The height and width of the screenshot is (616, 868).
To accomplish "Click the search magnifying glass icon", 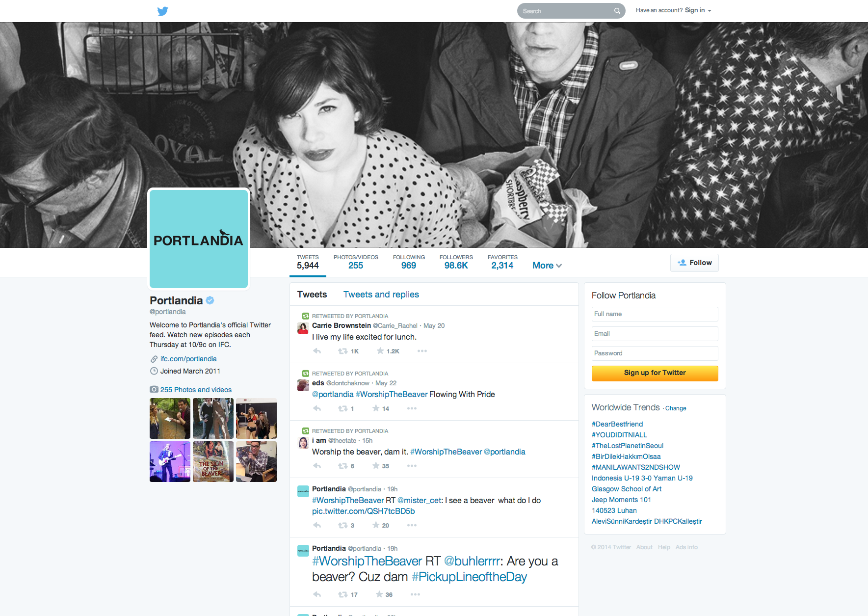I will [x=617, y=11].
